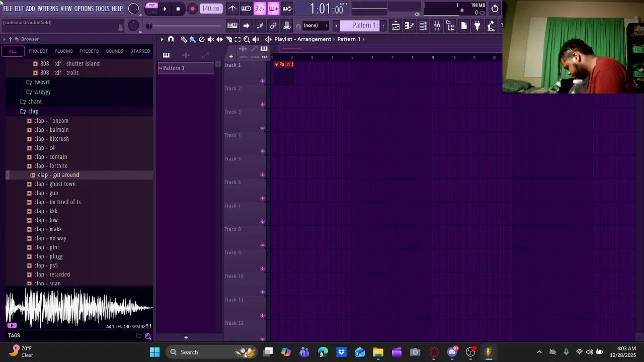Click the note/clip grouping icon
This screenshot has height=362, width=644.
[x=260, y=26]
